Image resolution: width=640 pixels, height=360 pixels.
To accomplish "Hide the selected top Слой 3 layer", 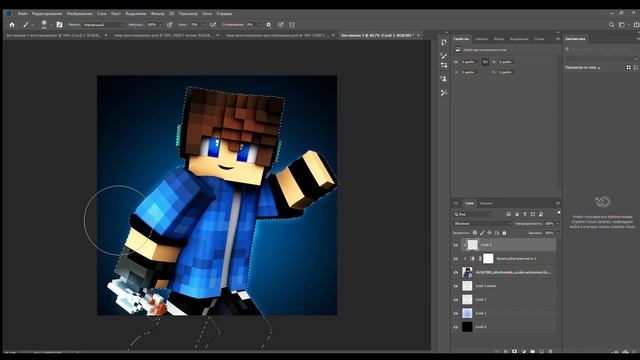I will (456, 245).
